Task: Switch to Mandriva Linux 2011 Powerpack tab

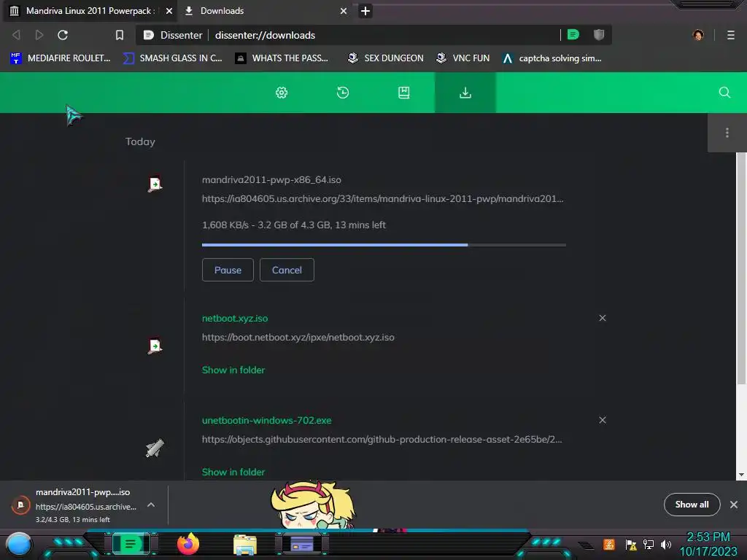Action: pos(90,10)
